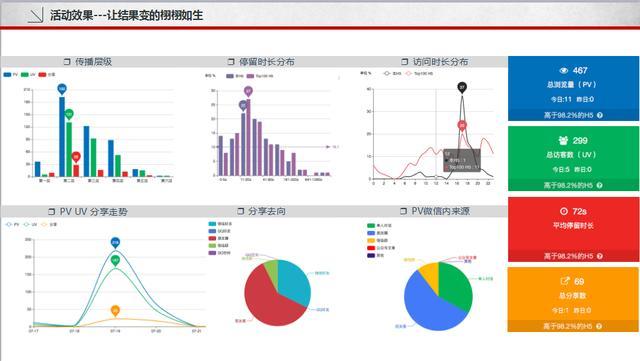Click the help question mark in green UV card
640x361 pixels.
(x=599, y=185)
